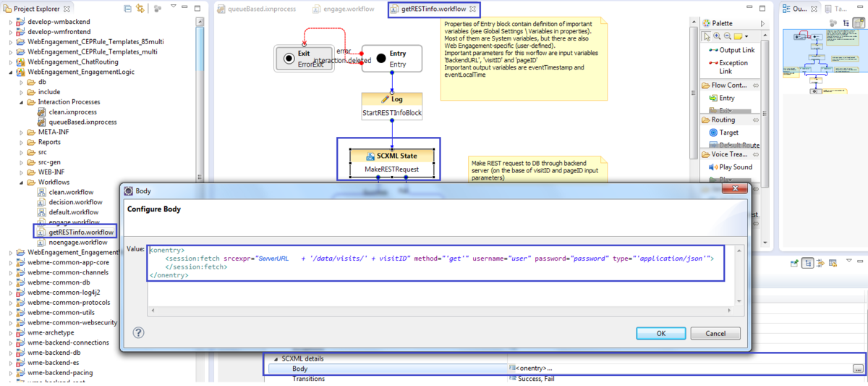
Task: Click the zoom in tool in Palette
Action: [x=717, y=35]
